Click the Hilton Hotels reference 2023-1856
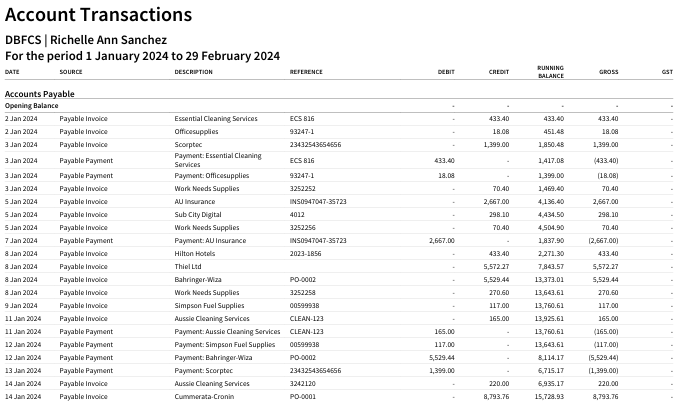This screenshot has width=684, height=406. point(305,253)
